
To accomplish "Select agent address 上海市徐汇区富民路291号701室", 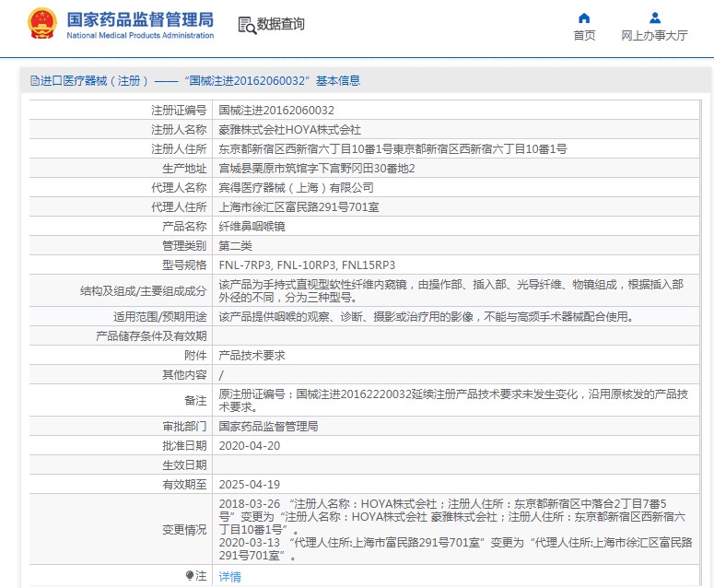I will tap(298, 207).
